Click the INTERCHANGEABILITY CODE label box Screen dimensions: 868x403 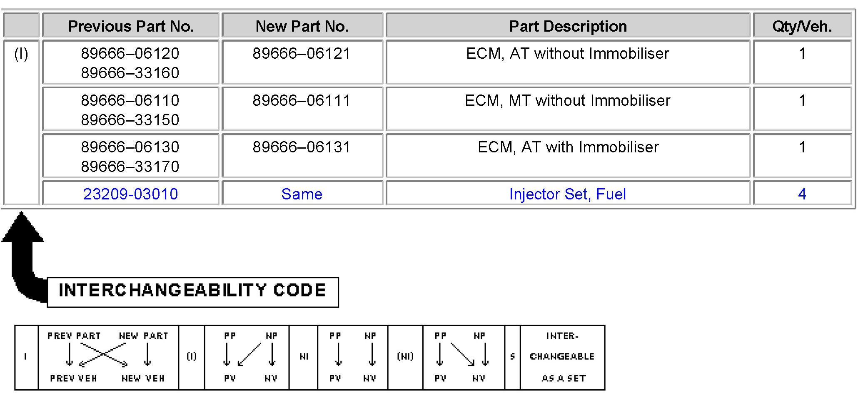pos(192,291)
